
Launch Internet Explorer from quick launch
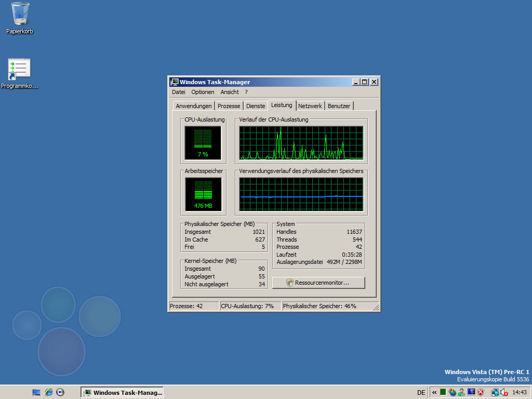(x=48, y=393)
